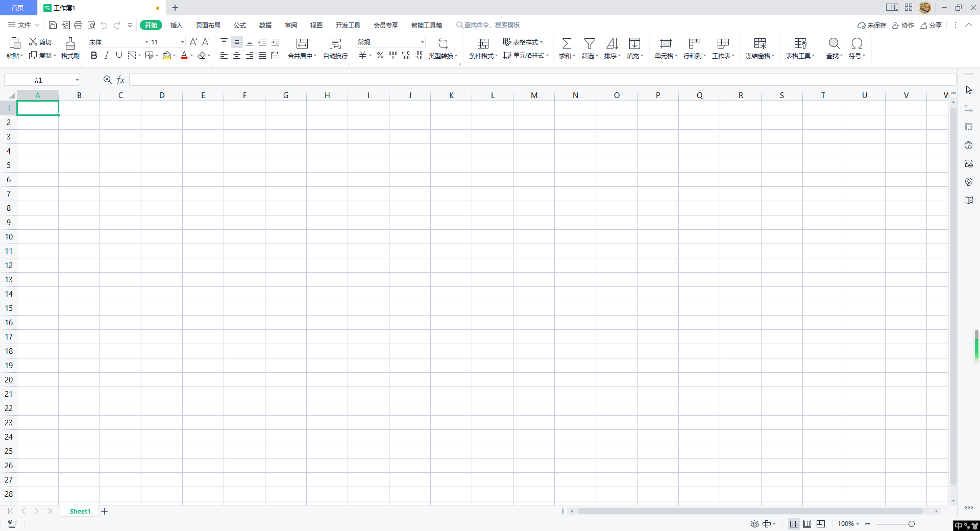
Task: Click the red font color A button
Action: coord(184,55)
